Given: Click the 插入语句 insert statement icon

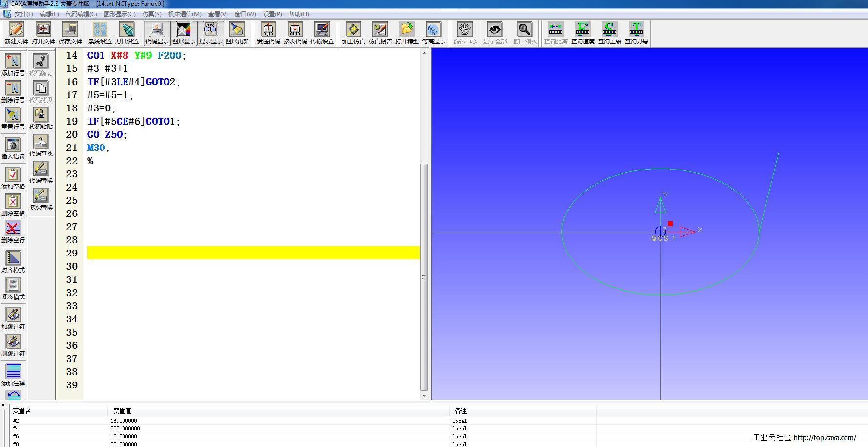Looking at the screenshot, I should [13, 148].
